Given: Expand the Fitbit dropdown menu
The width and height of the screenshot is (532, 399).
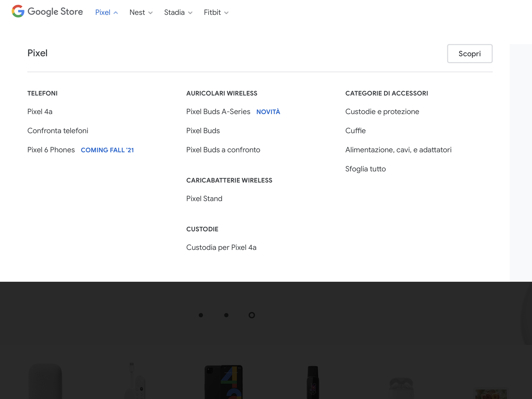Looking at the screenshot, I should click(216, 12).
